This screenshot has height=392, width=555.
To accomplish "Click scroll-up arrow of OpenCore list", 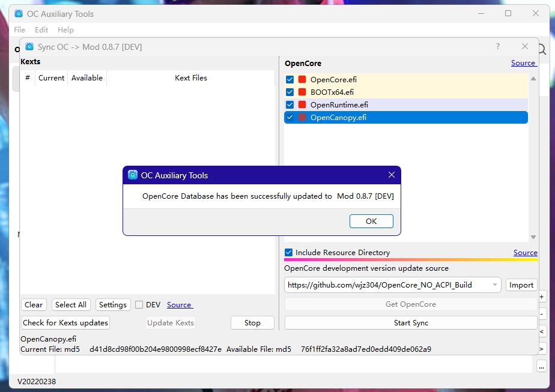I will [x=533, y=79].
